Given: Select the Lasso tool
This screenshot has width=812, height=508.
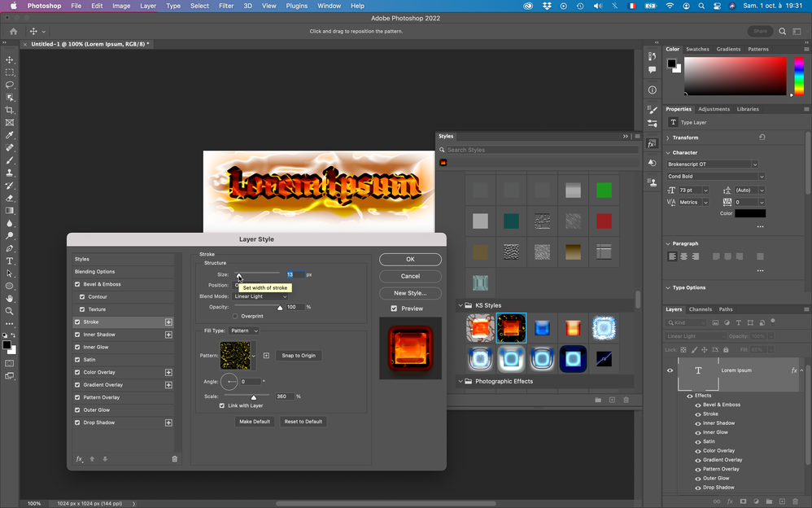Looking at the screenshot, I should point(10,85).
